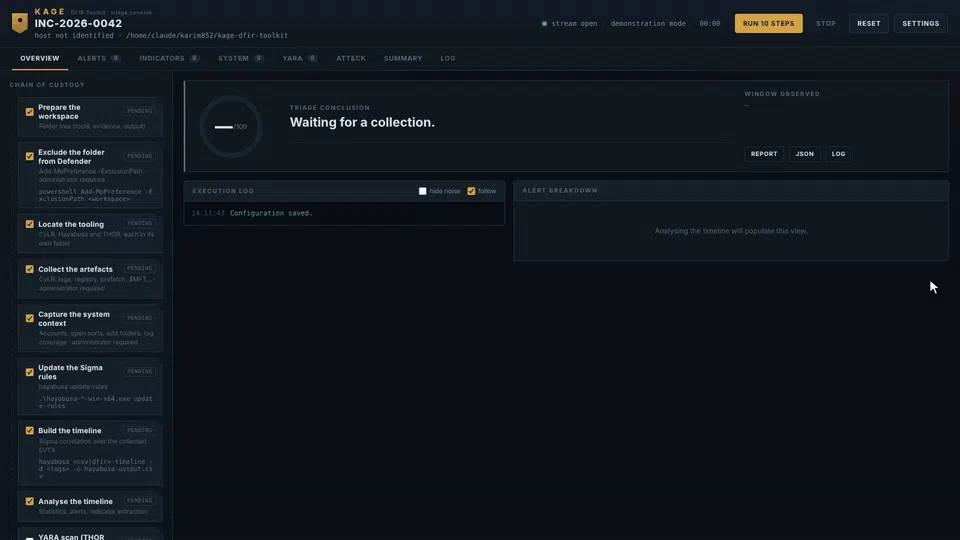Open Settings from the header
The height and width of the screenshot is (540, 960).
(920, 23)
